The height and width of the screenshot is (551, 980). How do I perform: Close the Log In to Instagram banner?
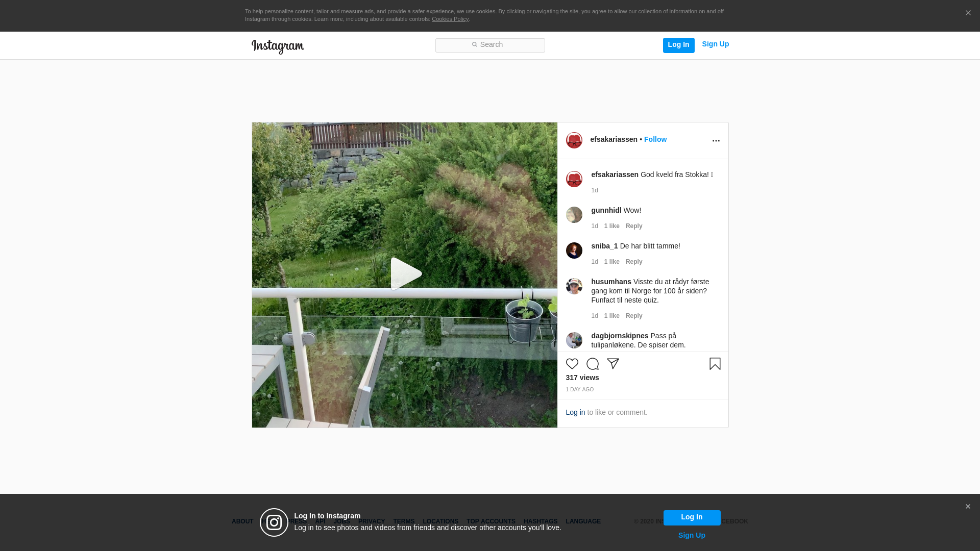point(968,507)
